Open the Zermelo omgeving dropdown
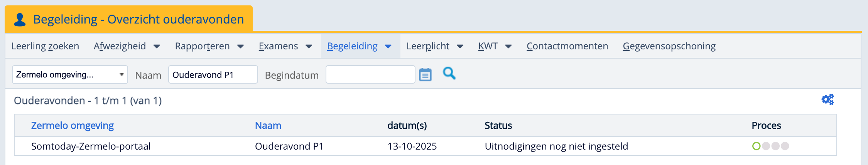 point(70,74)
